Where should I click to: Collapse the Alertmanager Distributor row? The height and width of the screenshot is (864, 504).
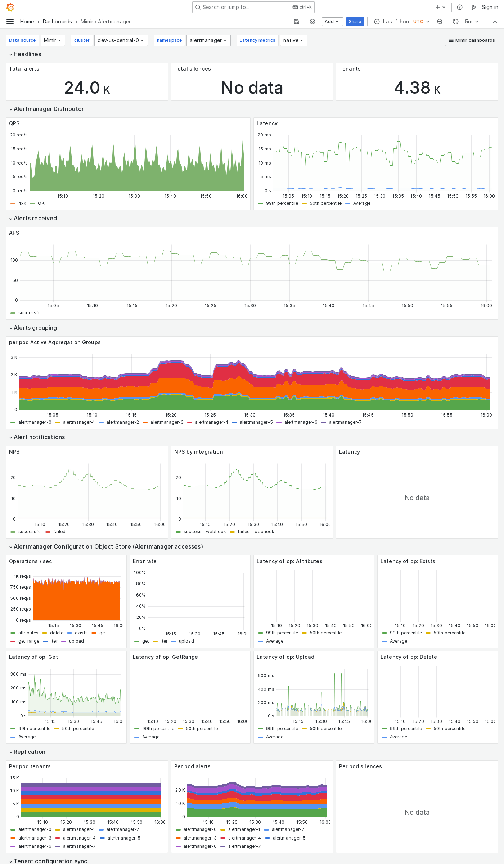(46, 109)
